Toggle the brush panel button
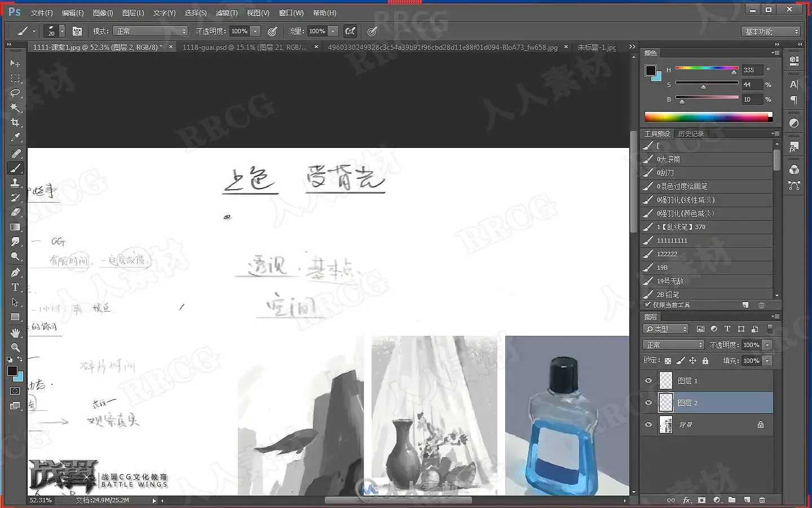Viewport: 812px width, 508px height. coord(77,32)
